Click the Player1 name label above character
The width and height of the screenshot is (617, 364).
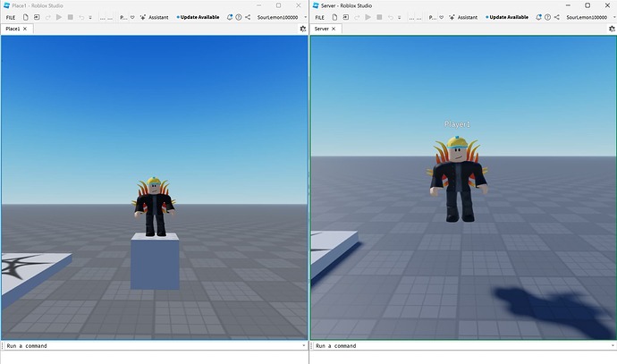pyautogui.click(x=457, y=124)
